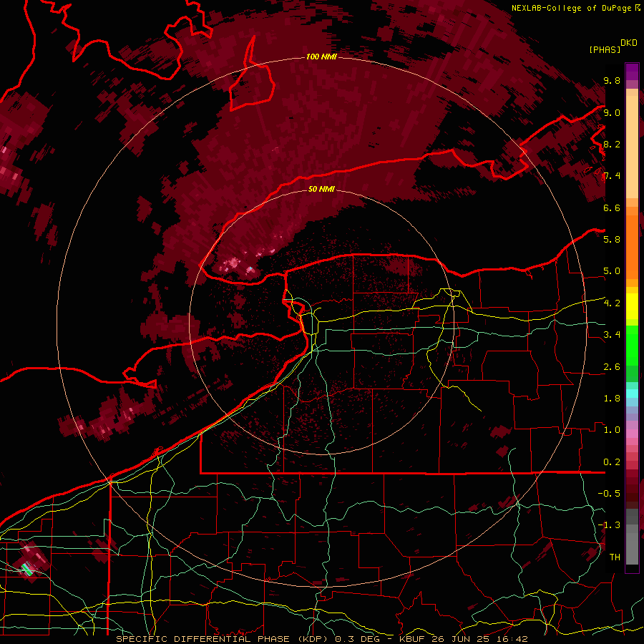
Task: Select the 6.6 value on the color scale
Action: tap(612, 208)
